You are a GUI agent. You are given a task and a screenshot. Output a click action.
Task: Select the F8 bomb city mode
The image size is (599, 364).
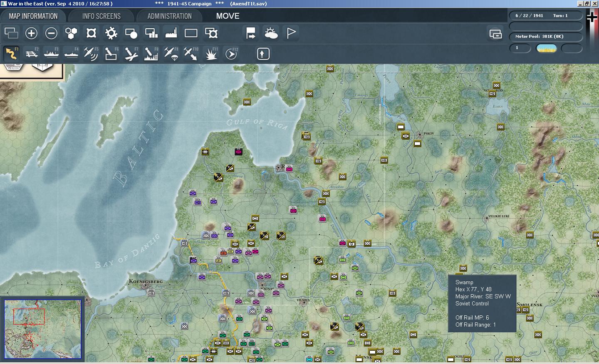point(151,54)
